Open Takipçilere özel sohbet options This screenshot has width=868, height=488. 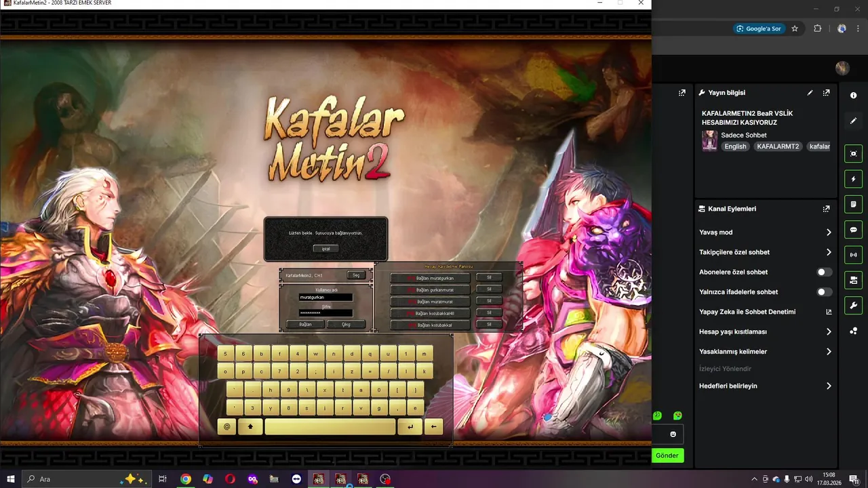[765, 252]
